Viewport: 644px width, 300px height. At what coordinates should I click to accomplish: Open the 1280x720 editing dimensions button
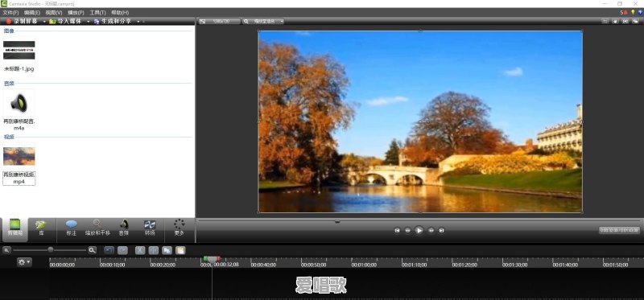(219, 22)
